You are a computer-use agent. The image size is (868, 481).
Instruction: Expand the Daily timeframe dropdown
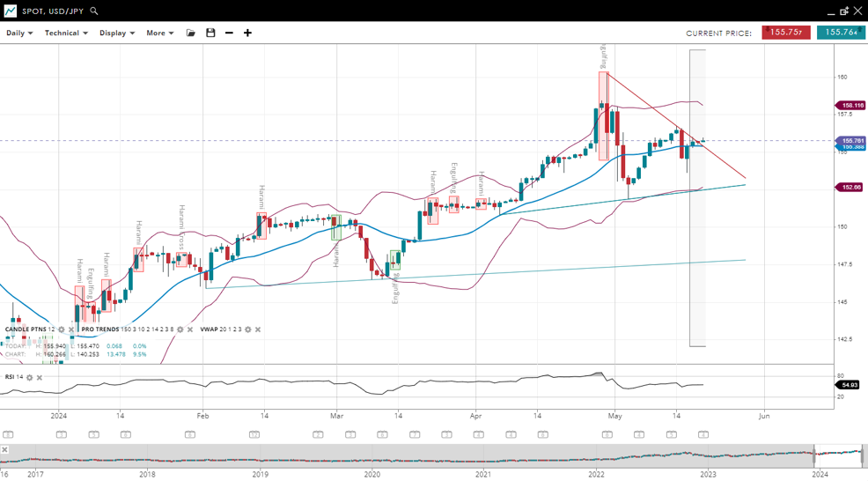pos(19,33)
